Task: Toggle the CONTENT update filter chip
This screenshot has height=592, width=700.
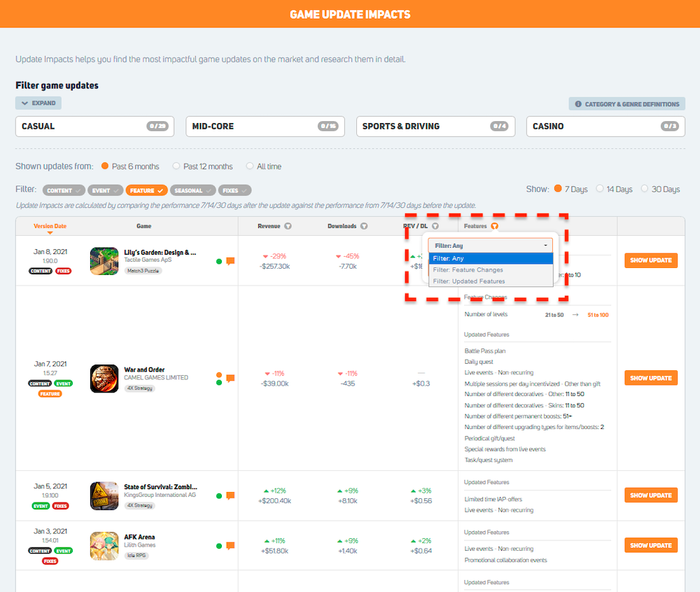Action: coord(64,190)
